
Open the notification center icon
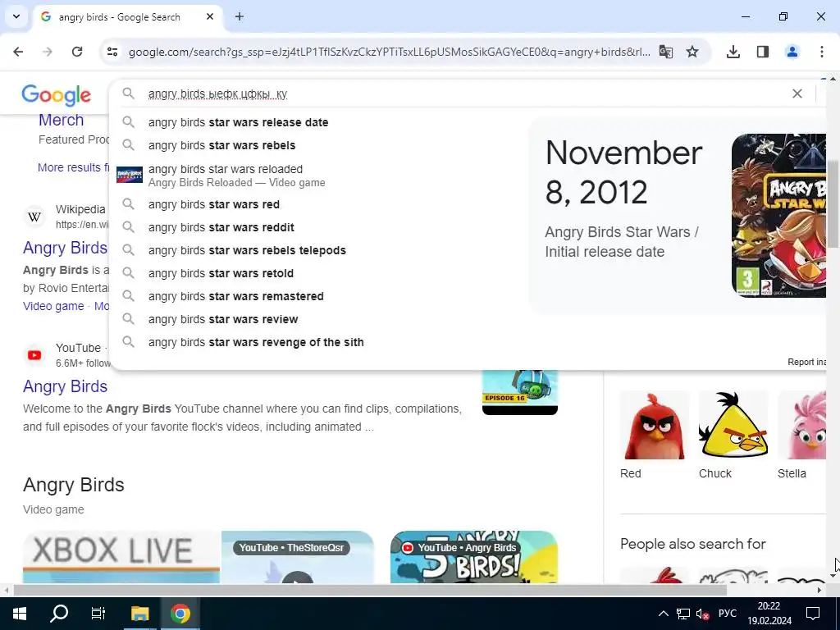pos(813,614)
